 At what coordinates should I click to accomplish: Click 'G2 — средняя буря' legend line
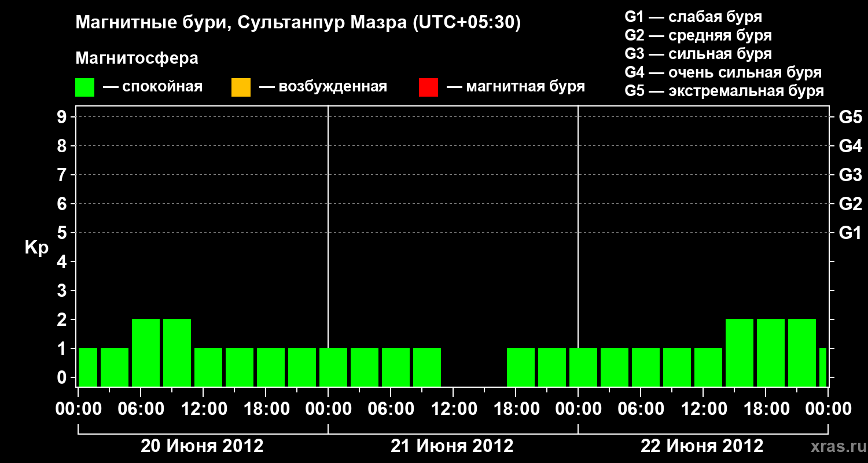[698, 35]
